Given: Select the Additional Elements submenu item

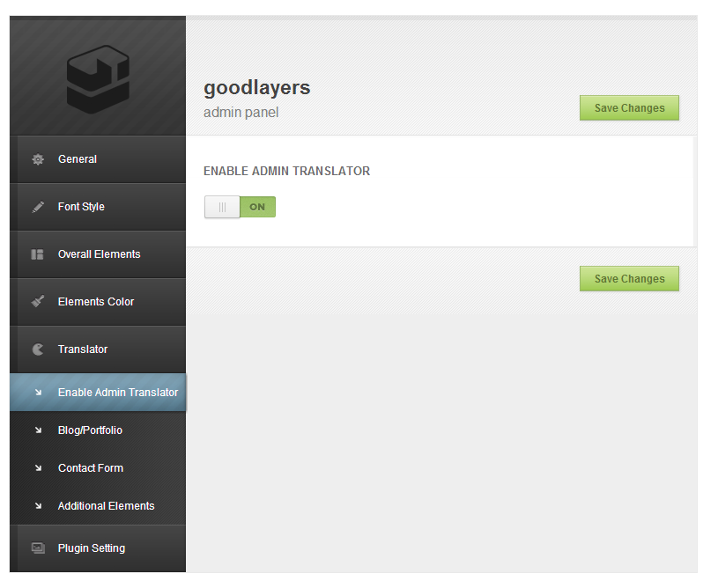Looking at the screenshot, I should 98,506.
